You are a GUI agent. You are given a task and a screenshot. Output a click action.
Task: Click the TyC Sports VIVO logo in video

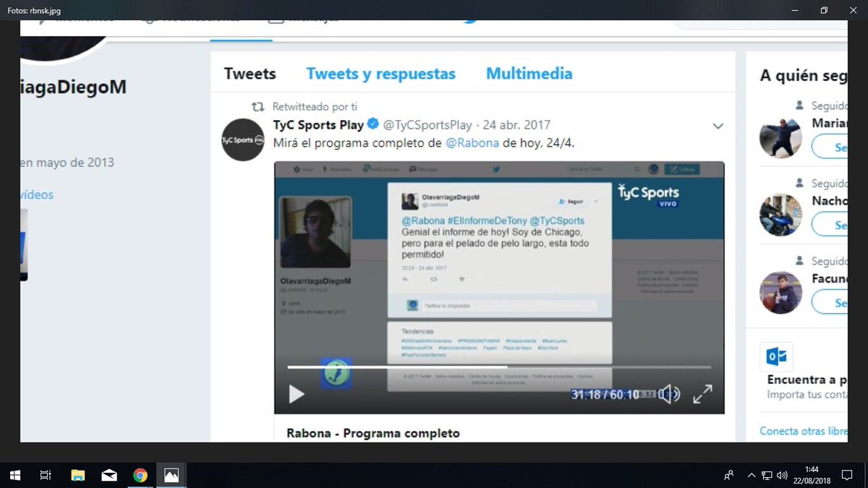pos(648,195)
